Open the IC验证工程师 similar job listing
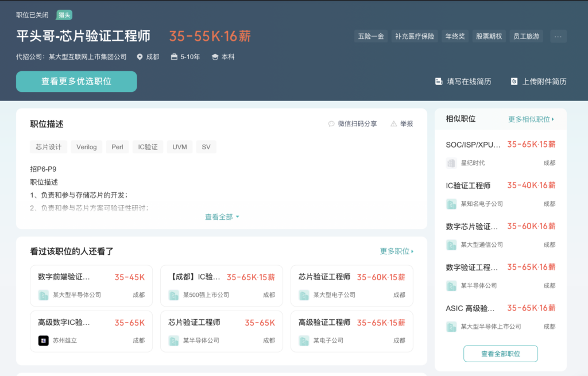 (x=469, y=186)
